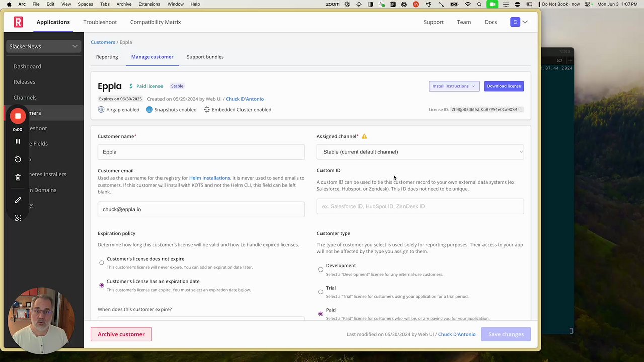Image resolution: width=644 pixels, height=362 pixels.
Task: Click the Custom ID input field
Action: (420, 206)
